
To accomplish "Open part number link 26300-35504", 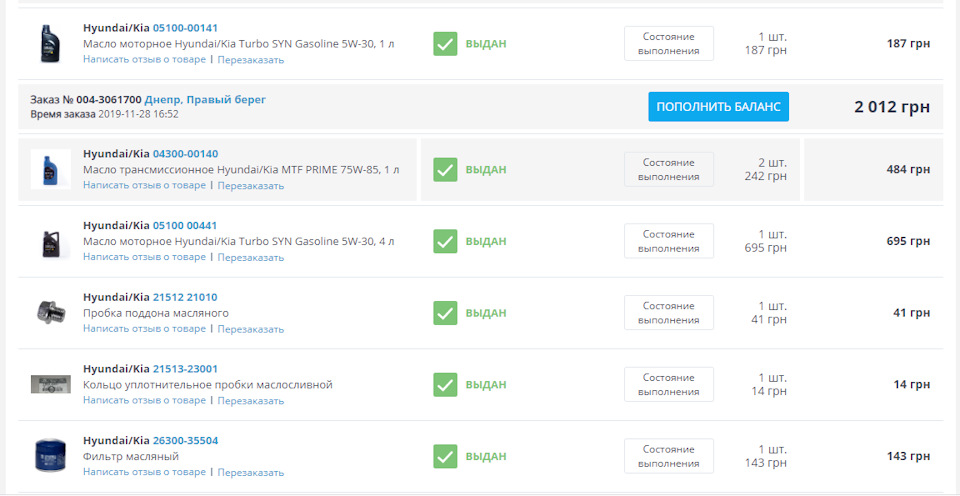I will pos(185,440).
